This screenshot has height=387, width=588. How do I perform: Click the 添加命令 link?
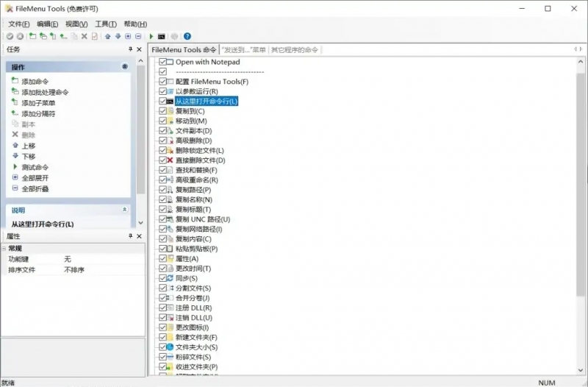[x=35, y=82]
